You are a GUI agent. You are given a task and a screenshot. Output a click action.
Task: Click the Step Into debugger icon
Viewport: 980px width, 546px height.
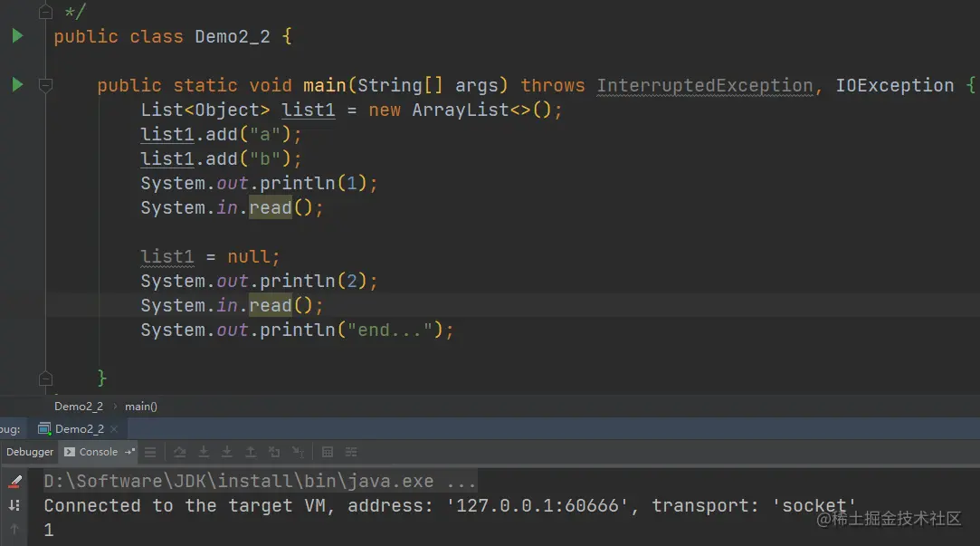(x=204, y=452)
